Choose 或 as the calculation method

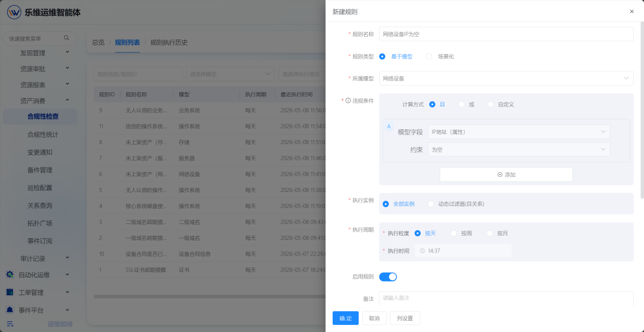pos(466,104)
